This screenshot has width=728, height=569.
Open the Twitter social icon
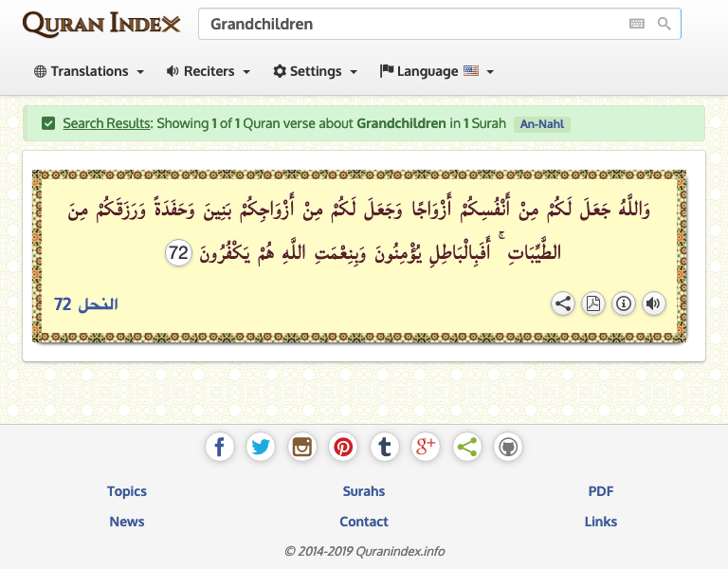[x=261, y=447]
